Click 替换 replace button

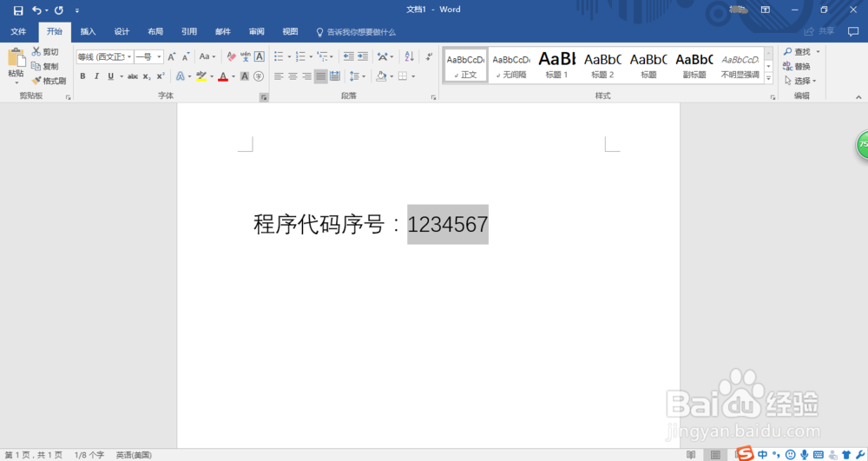[797, 66]
